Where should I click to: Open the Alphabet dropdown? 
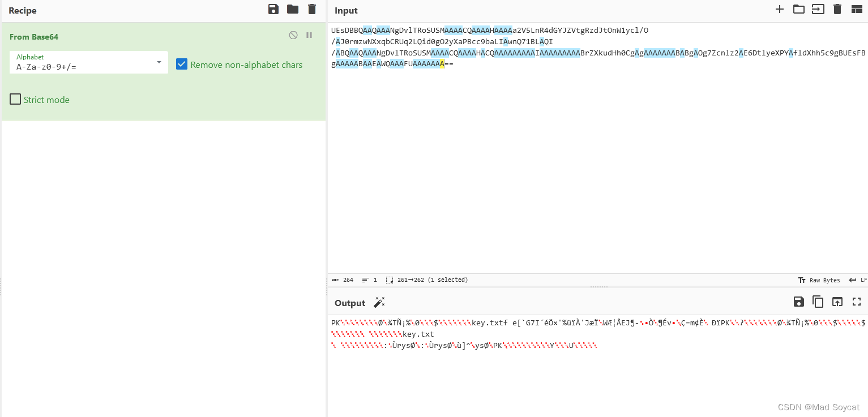(x=89, y=62)
